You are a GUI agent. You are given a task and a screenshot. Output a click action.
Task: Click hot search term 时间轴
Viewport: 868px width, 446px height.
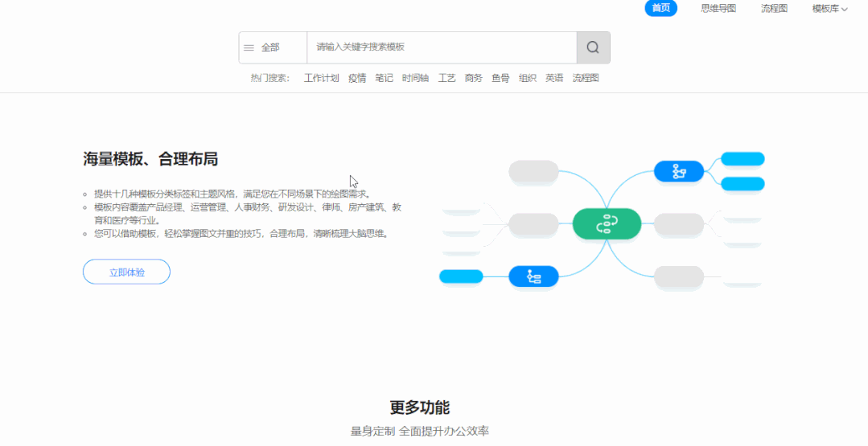(415, 78)
